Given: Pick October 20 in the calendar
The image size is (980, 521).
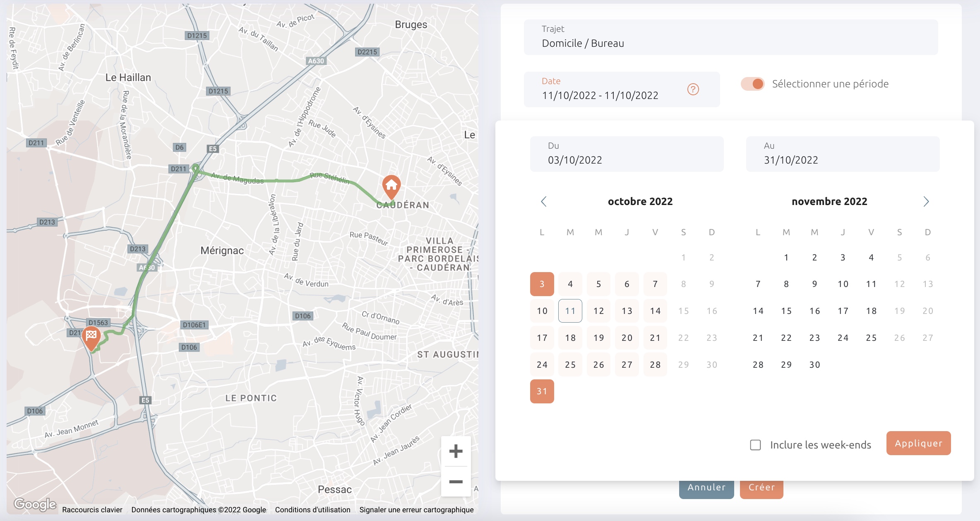Looking at the screenshot, I should 627,338.
